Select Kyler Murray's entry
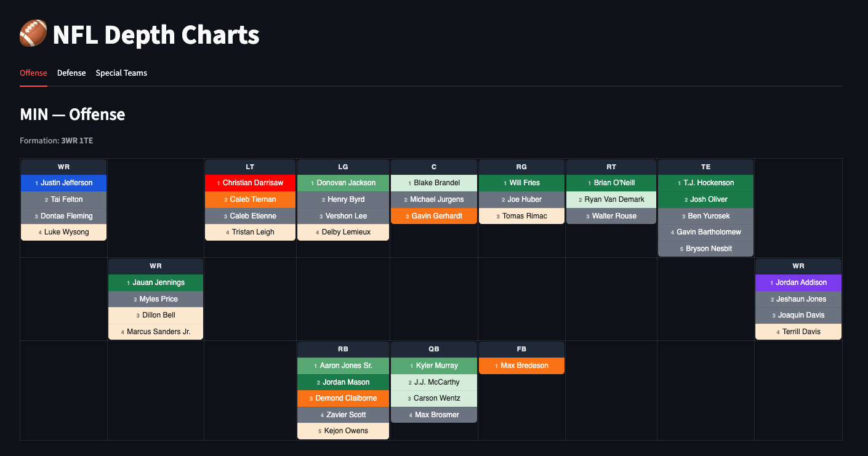Screen dimensions: 868x456 [x=434, y=366]
